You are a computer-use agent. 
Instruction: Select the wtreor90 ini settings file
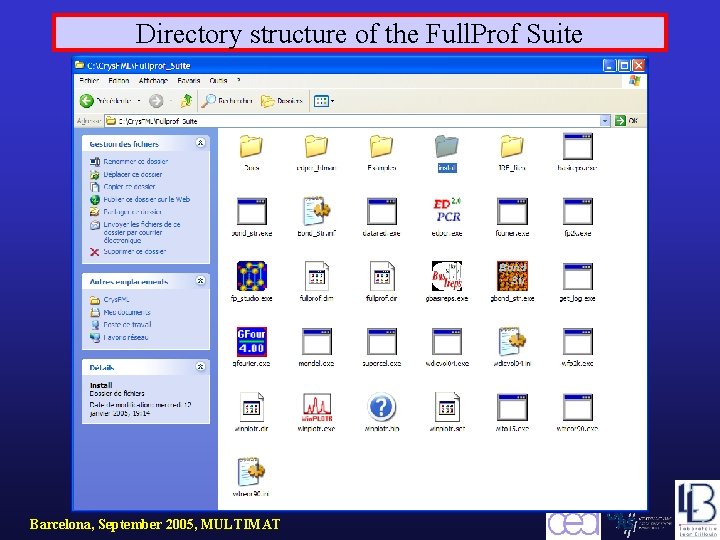(252, 472)
